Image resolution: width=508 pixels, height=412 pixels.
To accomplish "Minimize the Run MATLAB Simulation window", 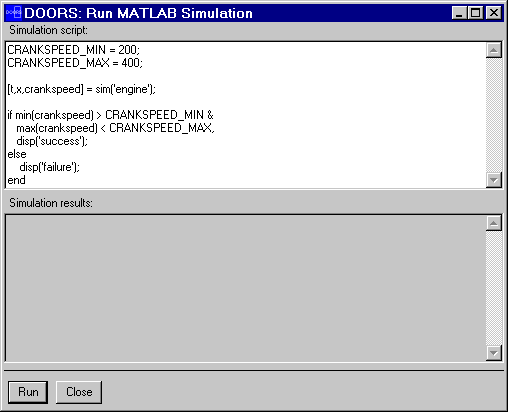I will coord(459,13).
